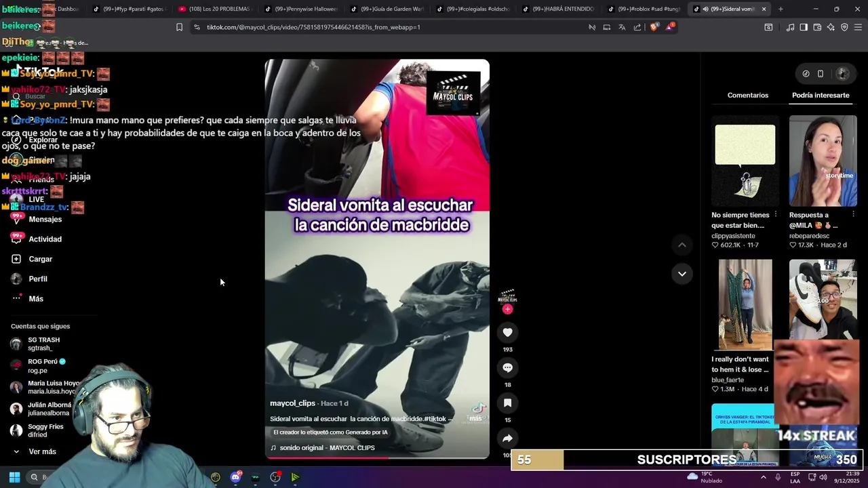
Task: Open the Brave Leo AI sparkle icon
Action: coord(831,27)
